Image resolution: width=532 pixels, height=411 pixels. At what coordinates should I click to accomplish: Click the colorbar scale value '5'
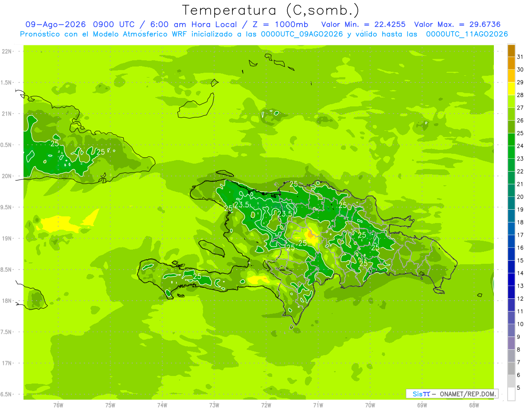(519, 388)
